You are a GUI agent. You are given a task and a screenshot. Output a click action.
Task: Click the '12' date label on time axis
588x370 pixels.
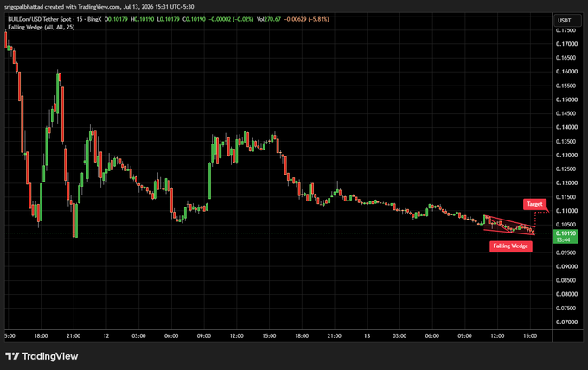tap(106, 336)
